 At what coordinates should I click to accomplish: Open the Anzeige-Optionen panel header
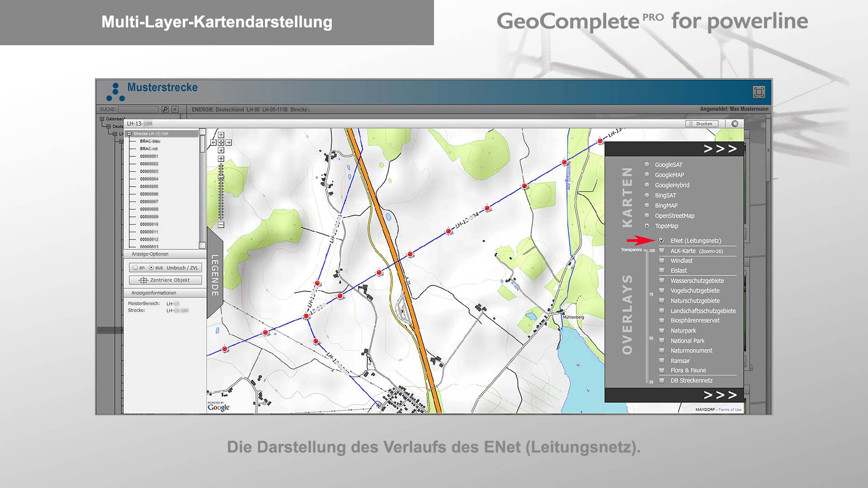coord(149,254)
